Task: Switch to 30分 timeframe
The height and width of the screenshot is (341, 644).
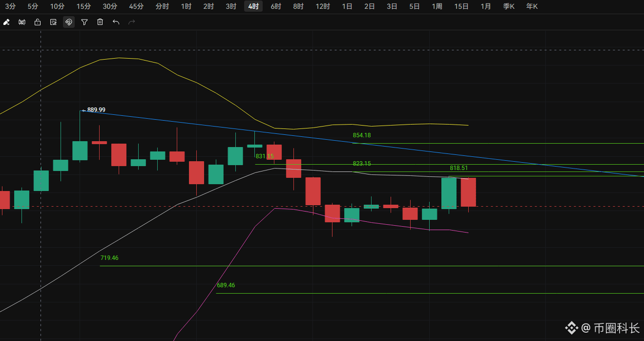Action: pyautogui.click(x=110, y=6)
